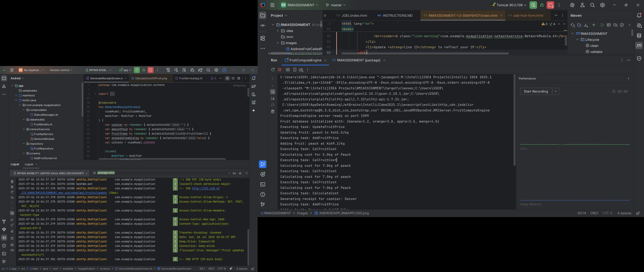The image size is (644, 272).
Task: Switch to FruitServiceApp.kt tab
Action: pyautogui.click(x=189, y=78)
